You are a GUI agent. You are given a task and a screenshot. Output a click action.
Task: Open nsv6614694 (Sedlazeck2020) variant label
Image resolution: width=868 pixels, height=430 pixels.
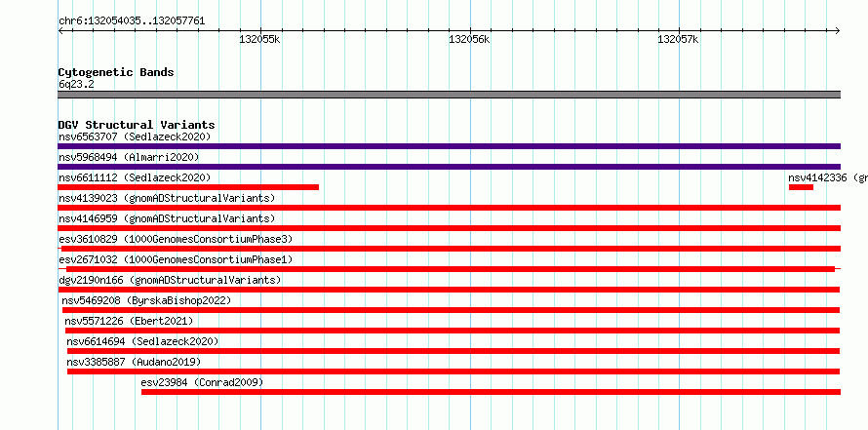point(142,341)
